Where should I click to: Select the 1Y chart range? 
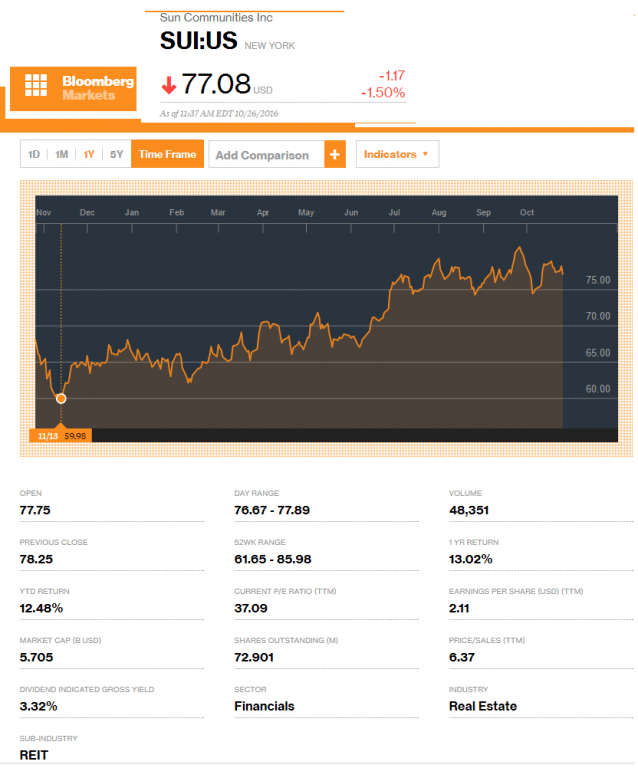point(89,155)
